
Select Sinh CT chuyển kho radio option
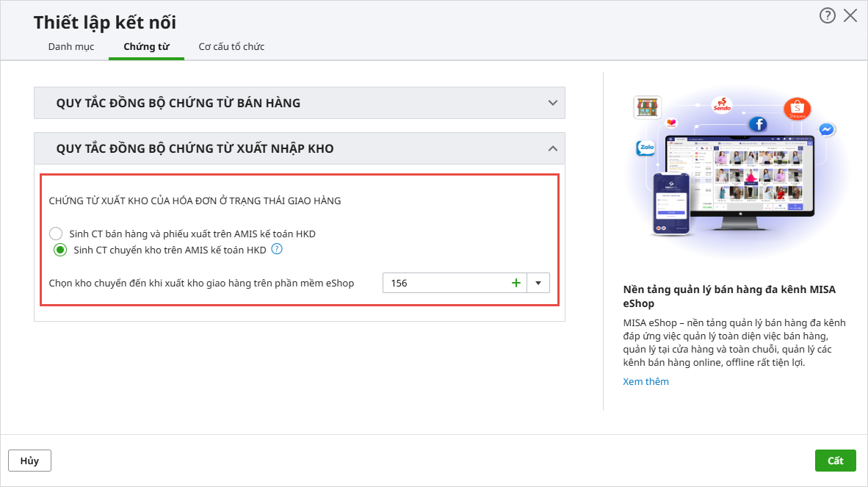[60, 250]
